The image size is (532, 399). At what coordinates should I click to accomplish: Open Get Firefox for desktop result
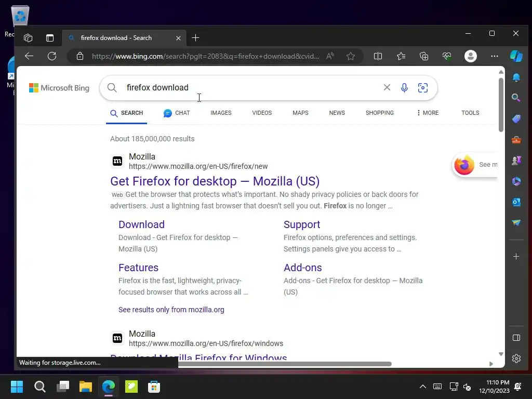point(215,181)
